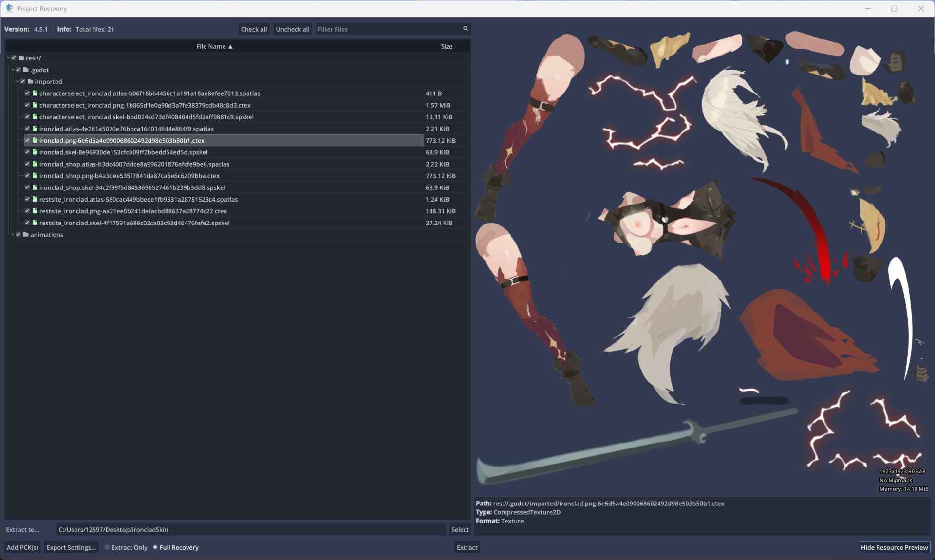Click Select to choose extract folder
The height and width of the screenshot is (560, 935).
point(460,529)
